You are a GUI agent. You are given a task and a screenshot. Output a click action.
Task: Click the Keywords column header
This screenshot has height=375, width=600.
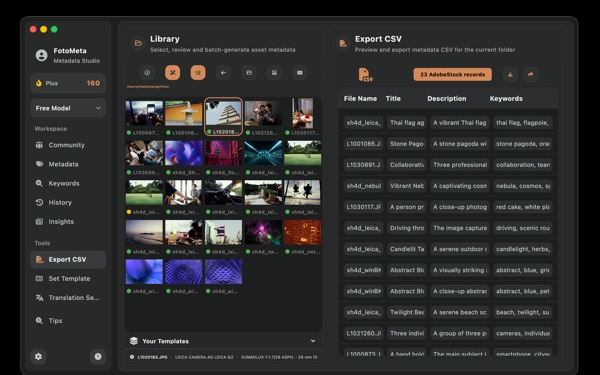click(x=506, y=99)
